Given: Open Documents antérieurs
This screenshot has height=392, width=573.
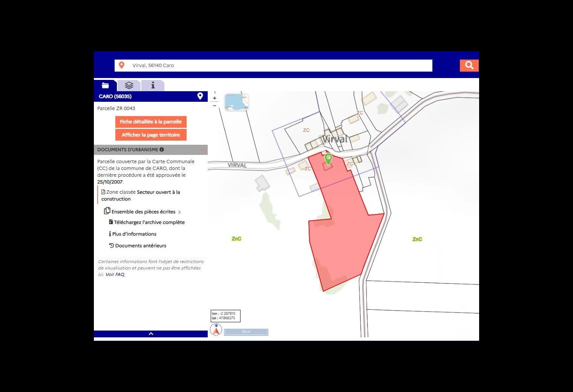Looking at the screenshot, I should (x=140, y=246).
